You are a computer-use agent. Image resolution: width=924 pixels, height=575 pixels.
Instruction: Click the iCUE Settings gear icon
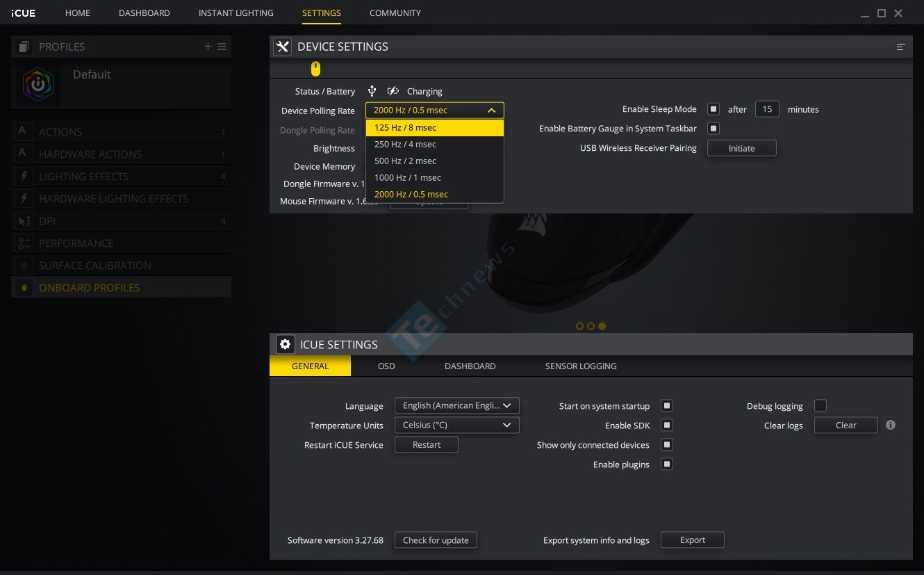pos(285,344)
